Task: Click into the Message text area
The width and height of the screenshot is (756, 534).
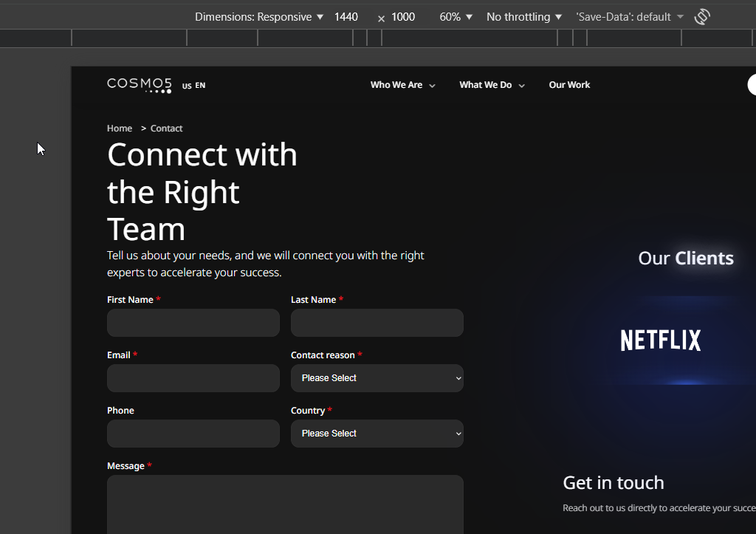Action: (x=285, y=504)
